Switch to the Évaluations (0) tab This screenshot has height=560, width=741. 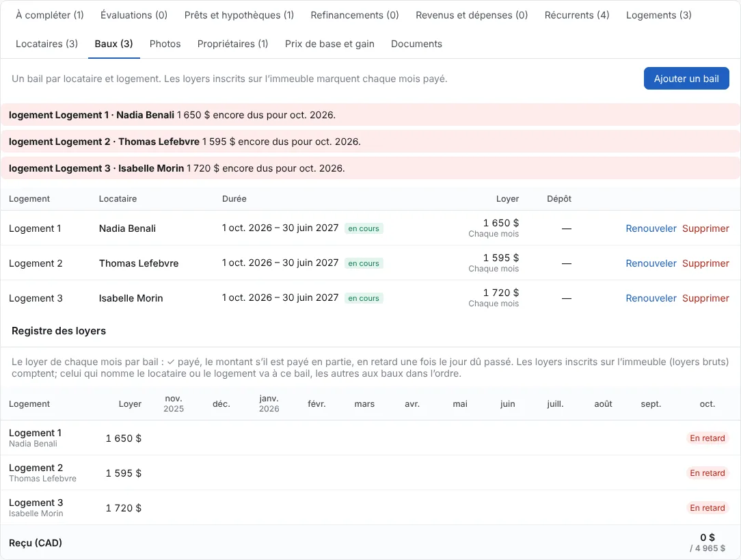pyautogui.click(x=134, y=15)
